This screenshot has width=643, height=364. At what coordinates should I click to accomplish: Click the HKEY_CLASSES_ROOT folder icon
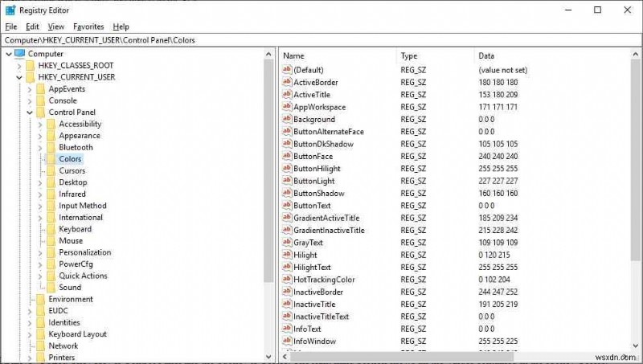pos(31,65)
